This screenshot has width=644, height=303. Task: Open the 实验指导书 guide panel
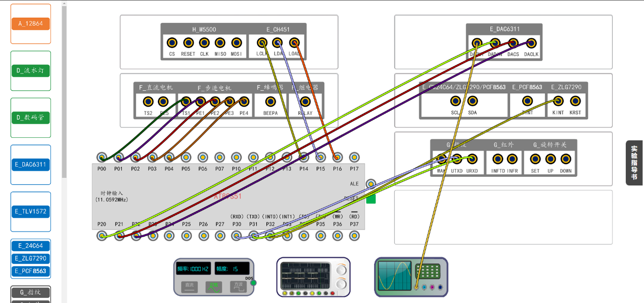pos(634,163)
